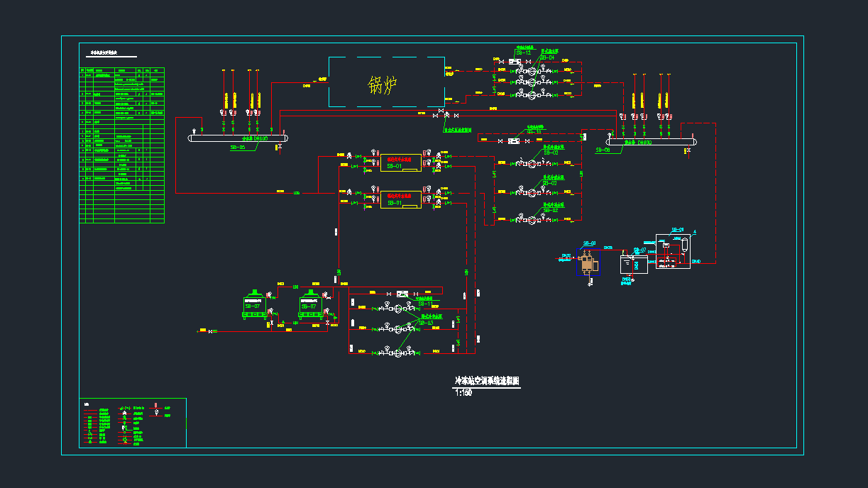This screenshot has height=488, width=868.
Task: Click the 1:150 scale text
Action: [463, 392]
